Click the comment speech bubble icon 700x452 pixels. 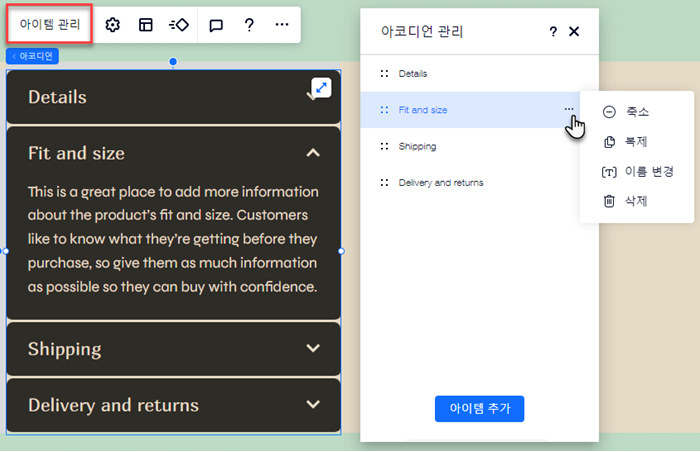(216, 25)
